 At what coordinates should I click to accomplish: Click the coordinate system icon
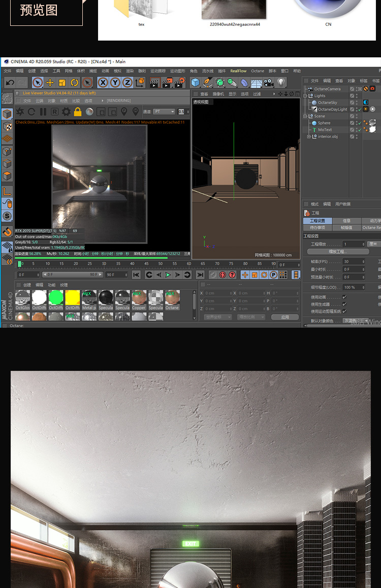click(140, 82)
